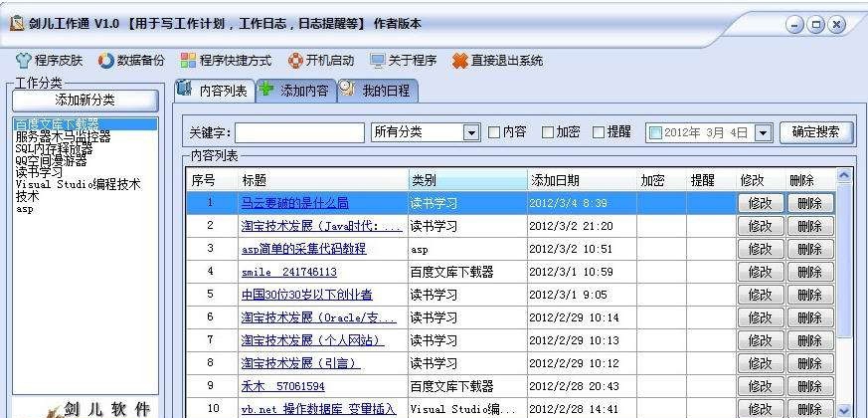The height and width of the screenshot is (418, 868).
Task: Sort by 添加日期 column header
Action: 582,180
